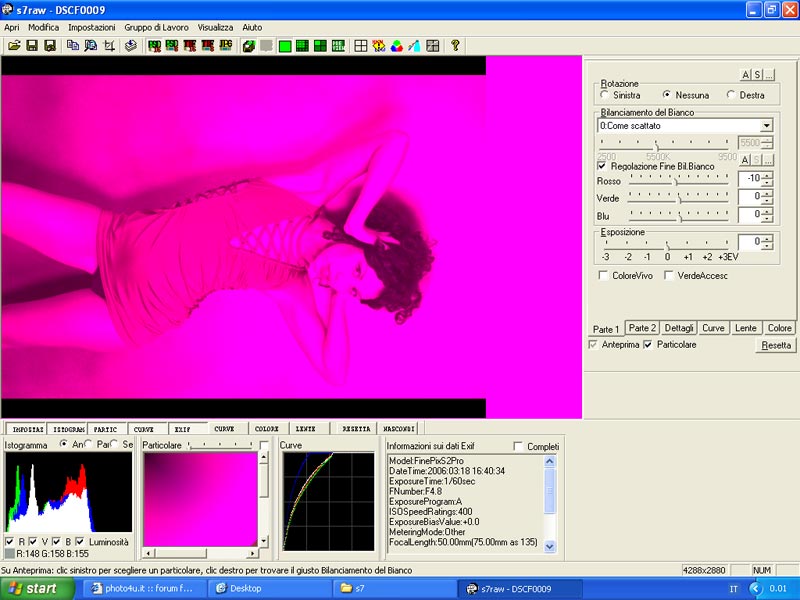
Task: Click the NASCONDI button in bottom strip
Action: pos(399,429)
